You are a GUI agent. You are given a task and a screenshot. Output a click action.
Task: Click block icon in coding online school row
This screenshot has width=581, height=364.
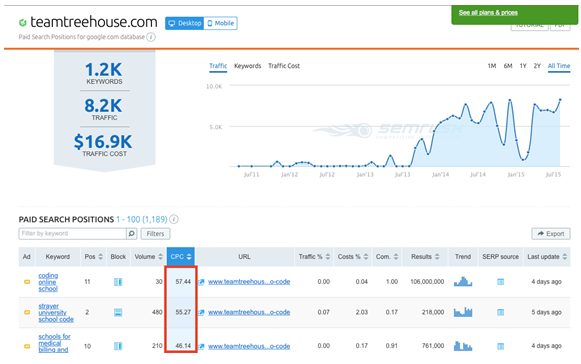coord(118,282)
